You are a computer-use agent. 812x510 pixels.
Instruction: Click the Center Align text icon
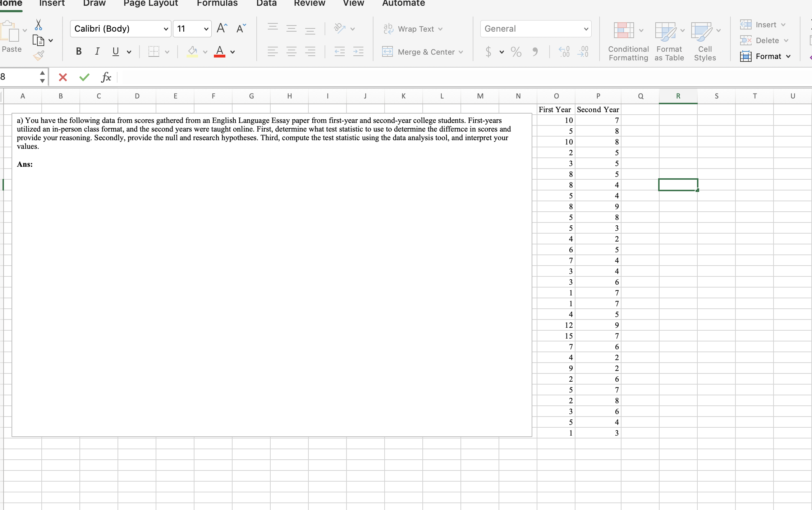(292, 52)
